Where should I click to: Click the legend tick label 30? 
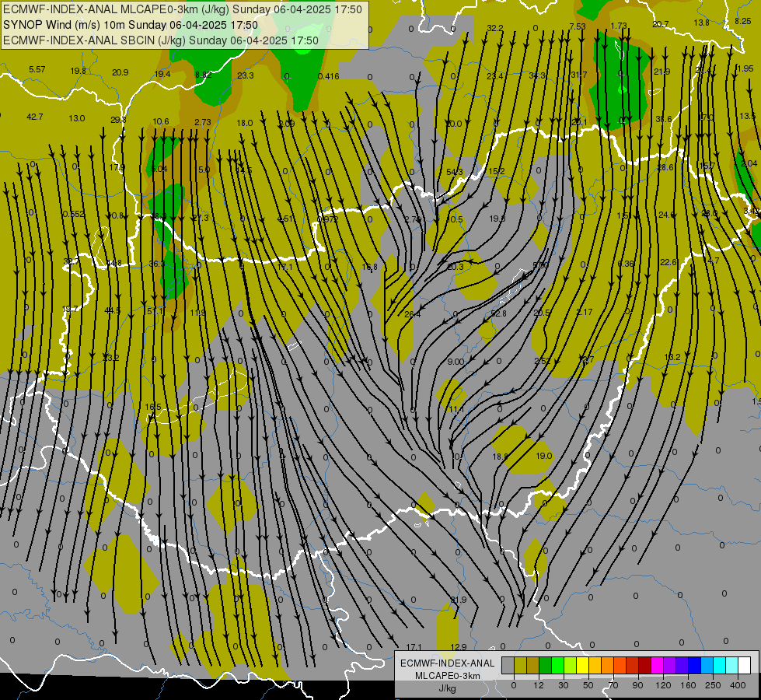click(563, 685)
